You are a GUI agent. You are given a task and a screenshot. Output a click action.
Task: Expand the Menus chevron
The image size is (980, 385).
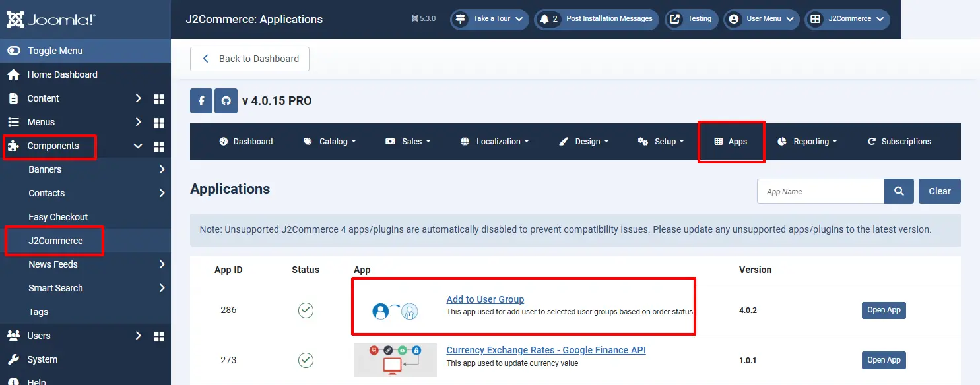(138, 122)
